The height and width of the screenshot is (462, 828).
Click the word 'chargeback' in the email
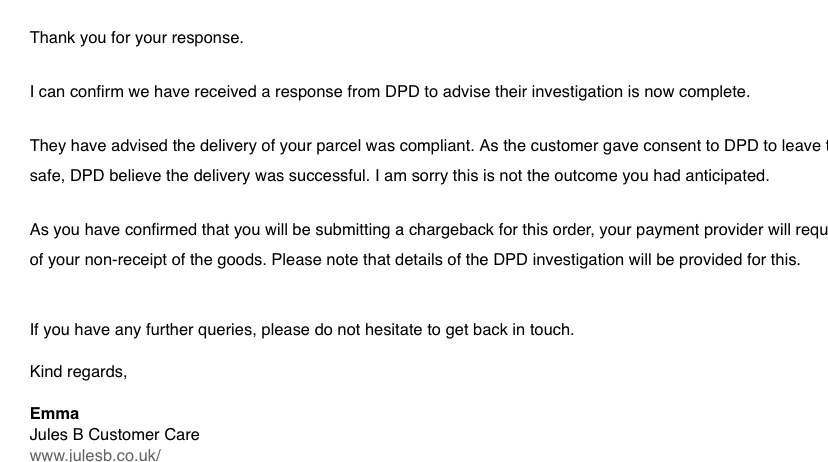click(451, 230)
